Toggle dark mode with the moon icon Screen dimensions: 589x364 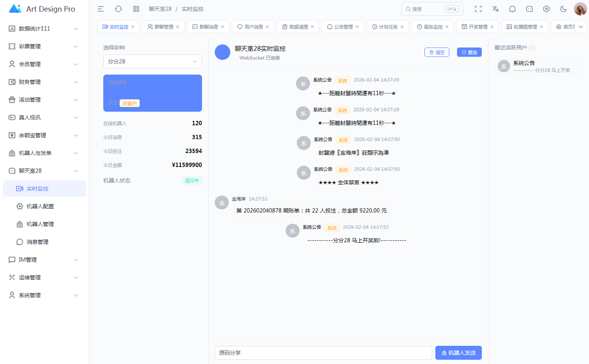[x=563, y=9]
